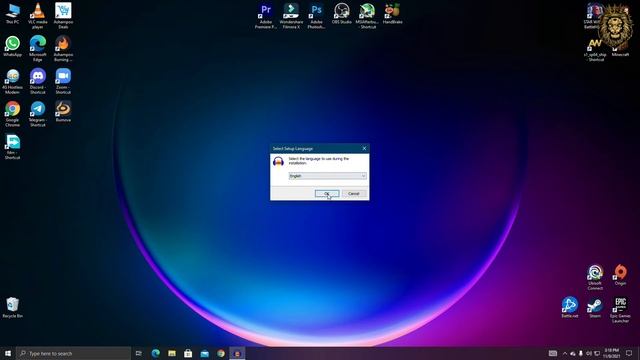640x360 pixels.
Task: Open the Windows Start menu
Action: (8, 353)
